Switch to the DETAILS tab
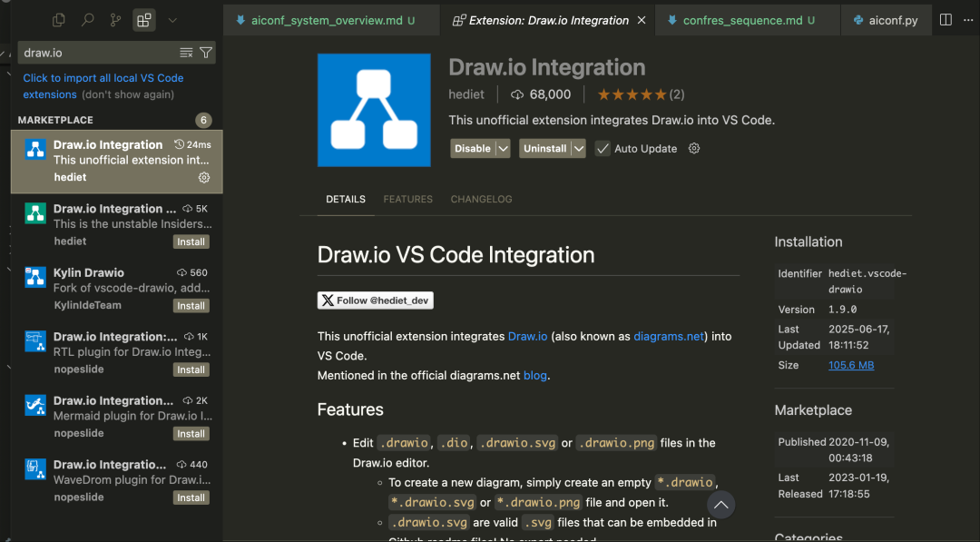This screenshot has width=980, height=542. (x=346, y=199)
